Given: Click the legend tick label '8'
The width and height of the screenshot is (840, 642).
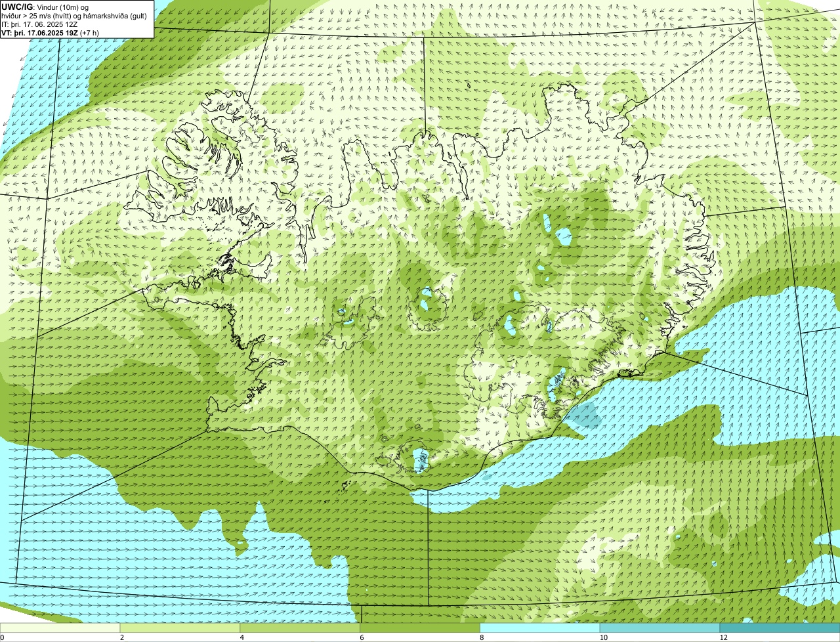Looking at the screenshot, I should (482, 637).
